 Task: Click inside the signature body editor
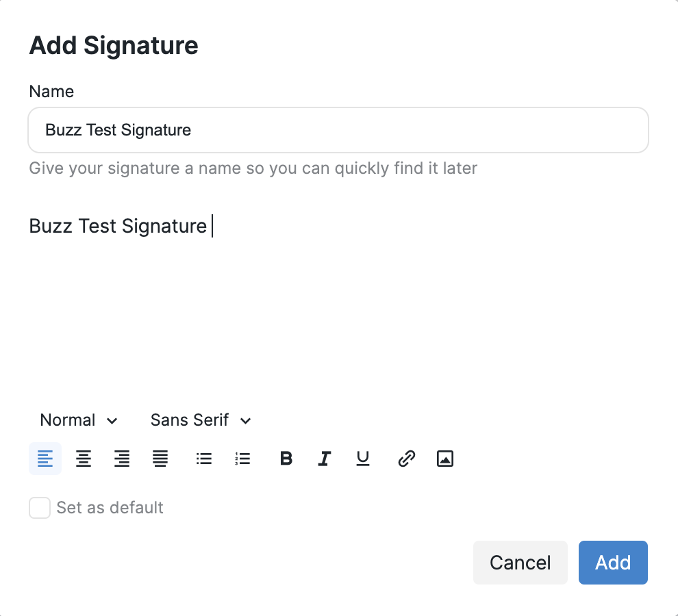coord(338,301)
